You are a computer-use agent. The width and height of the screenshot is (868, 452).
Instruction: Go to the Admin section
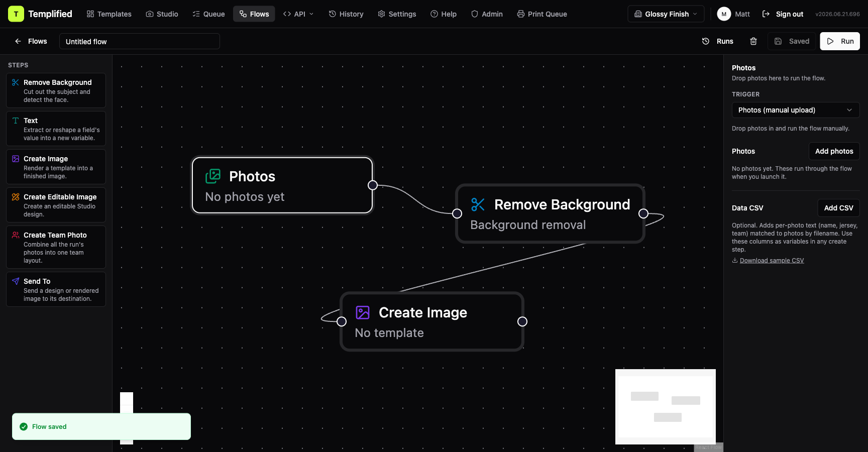pos(487,14)
